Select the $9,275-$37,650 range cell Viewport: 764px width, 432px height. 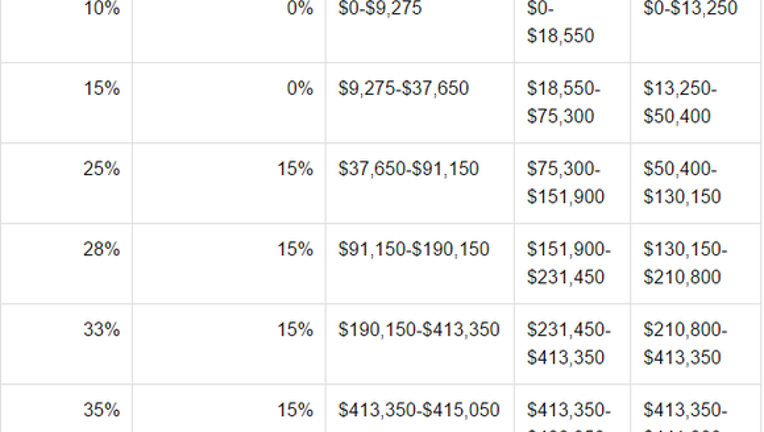coord(420,103)
